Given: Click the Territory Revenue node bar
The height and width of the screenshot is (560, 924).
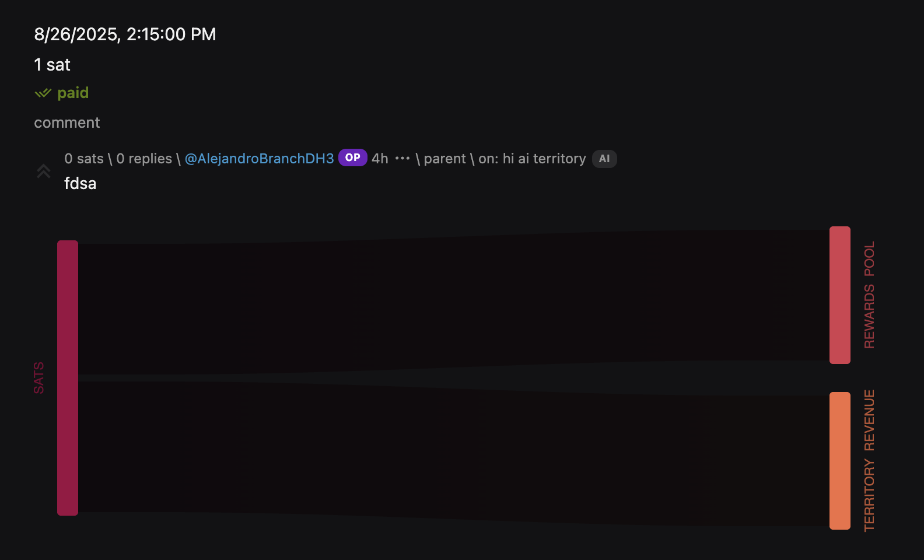Looking at the screenshot, I should click(x=840, y=461).
